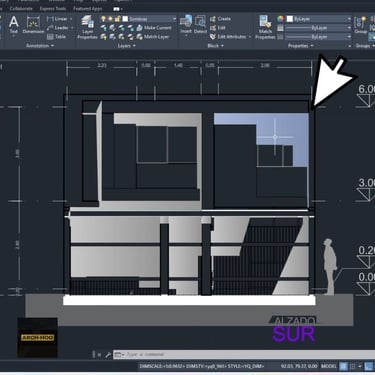Screen dimensions: 375x375
Task: Open the Featured Apps tab
Action: (x=88, y=9)
